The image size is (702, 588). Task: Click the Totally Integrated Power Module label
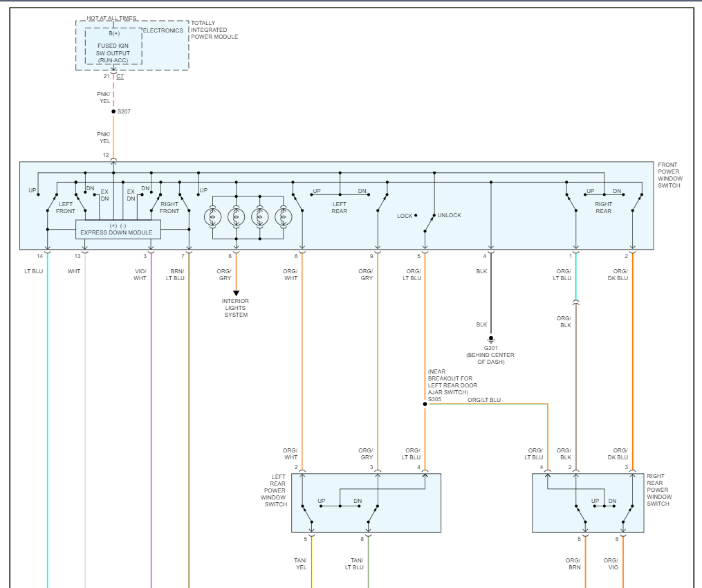214,30
